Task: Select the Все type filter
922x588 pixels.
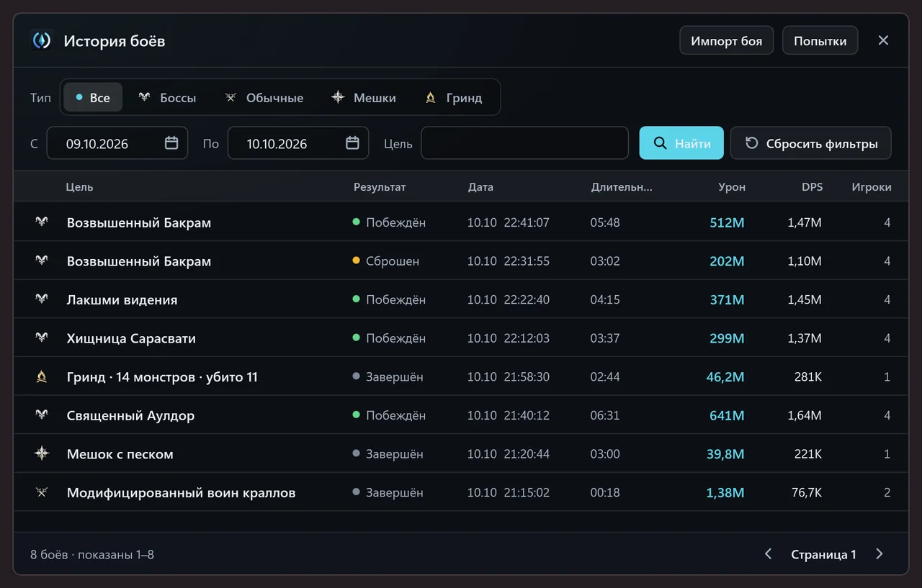Action: point(93,97)
